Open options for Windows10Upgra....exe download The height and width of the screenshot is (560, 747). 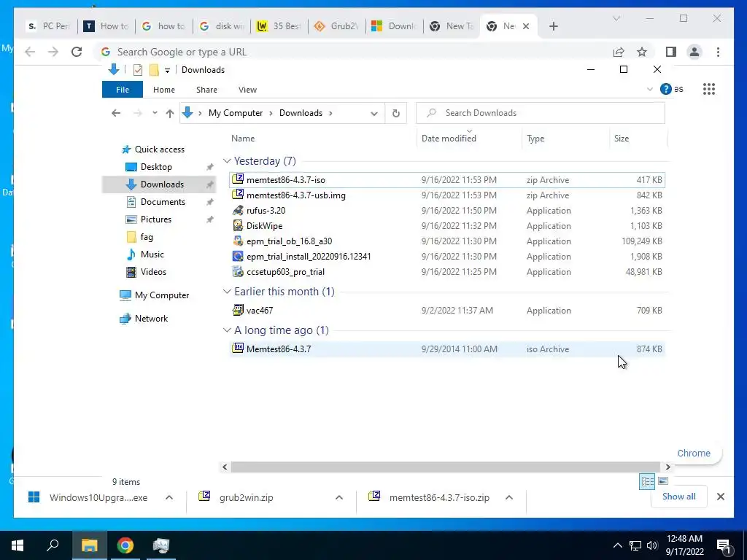pyautogui.click(x=169, y=497)
